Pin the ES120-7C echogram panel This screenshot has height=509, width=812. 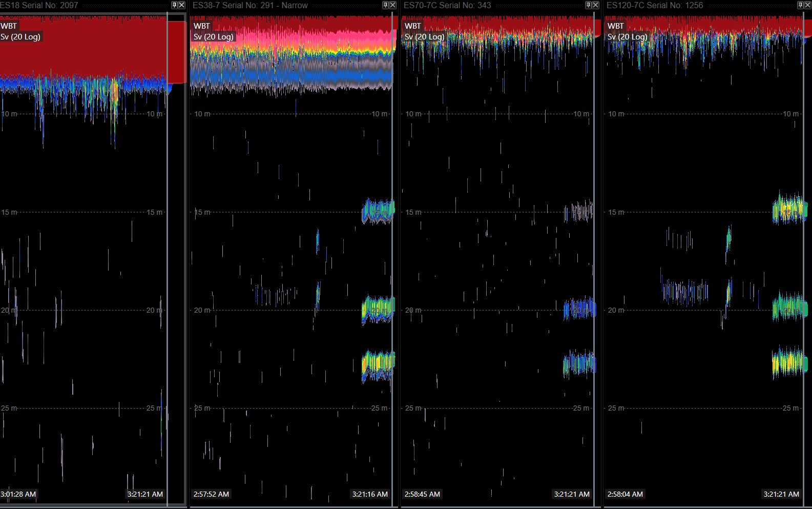click(801, 5)
